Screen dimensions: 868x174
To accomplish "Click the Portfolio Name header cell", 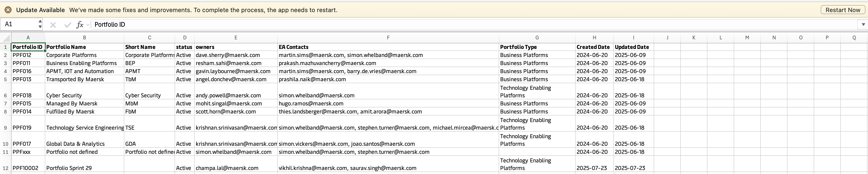I will [84, 47].
